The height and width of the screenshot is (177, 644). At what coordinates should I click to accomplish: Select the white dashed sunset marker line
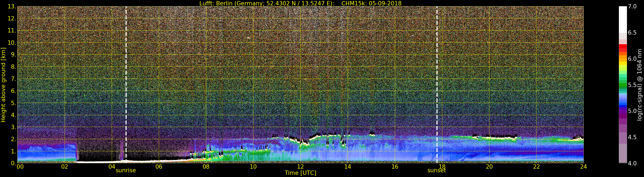pos(437,85)
